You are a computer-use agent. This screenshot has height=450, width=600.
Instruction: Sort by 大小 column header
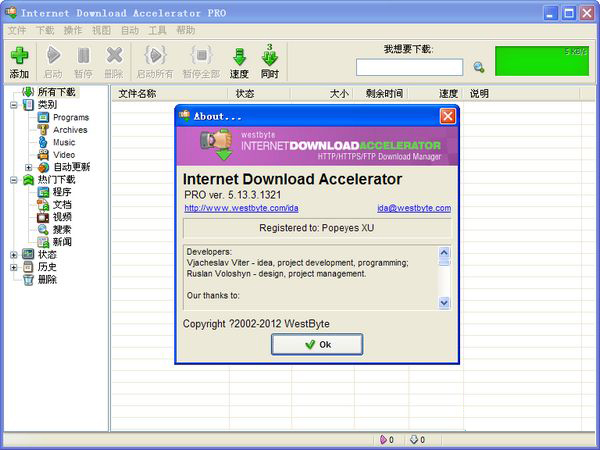(322, 94)
